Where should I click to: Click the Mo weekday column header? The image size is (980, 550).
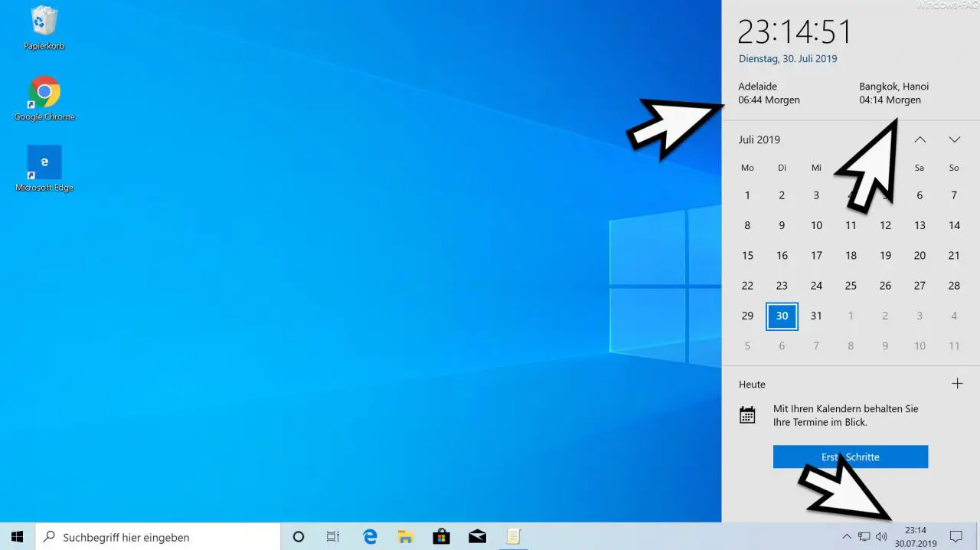[x=747, y=168]
